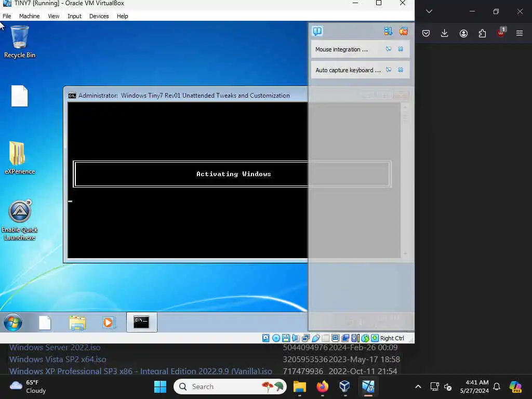This screenshot has height=399, width=532.
Task: Click the Activating Windows message box
Action: pos(232,174)
